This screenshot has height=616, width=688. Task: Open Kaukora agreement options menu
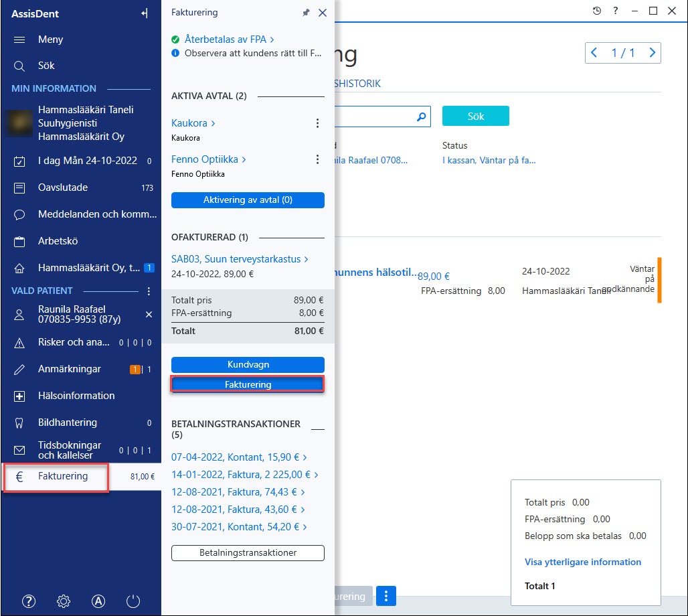pos(317,123)
